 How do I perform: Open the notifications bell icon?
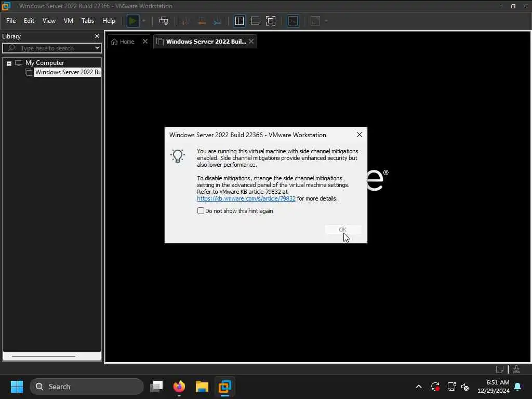(518, 387)
